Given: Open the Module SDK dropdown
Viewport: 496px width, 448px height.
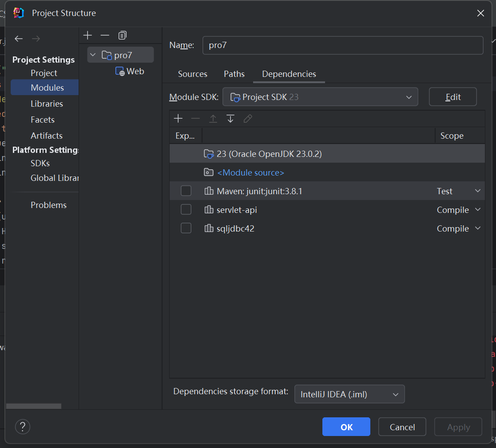Looking at the screenshot, I should pos(320,97).
